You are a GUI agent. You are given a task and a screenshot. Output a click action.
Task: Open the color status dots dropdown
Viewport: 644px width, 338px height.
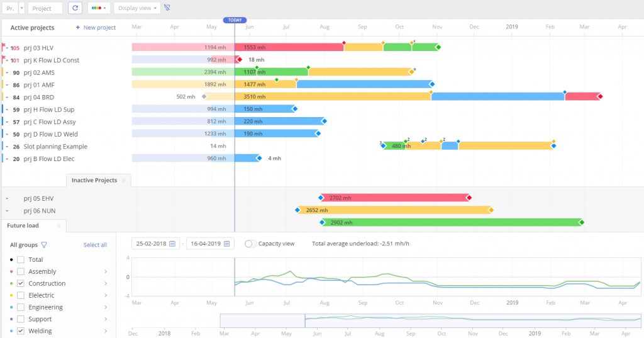98,8
